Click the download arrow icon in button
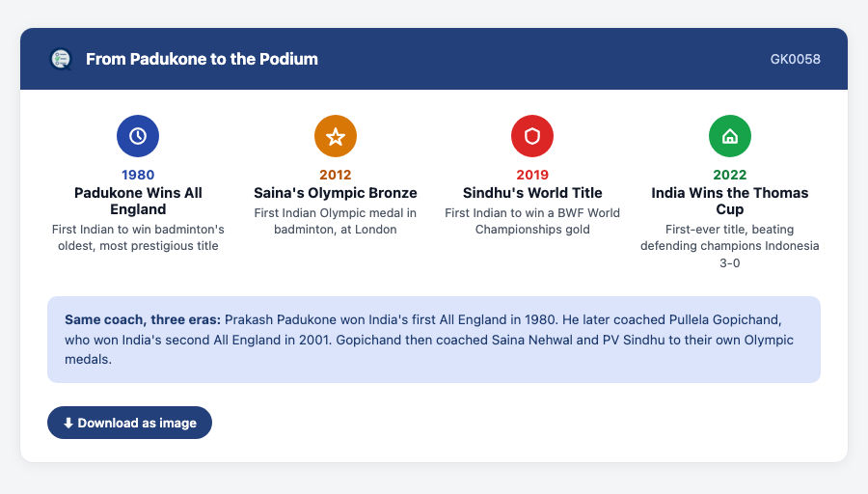This screenshot has width=868, height=494. pyautogui.click(x=68, y=424)
